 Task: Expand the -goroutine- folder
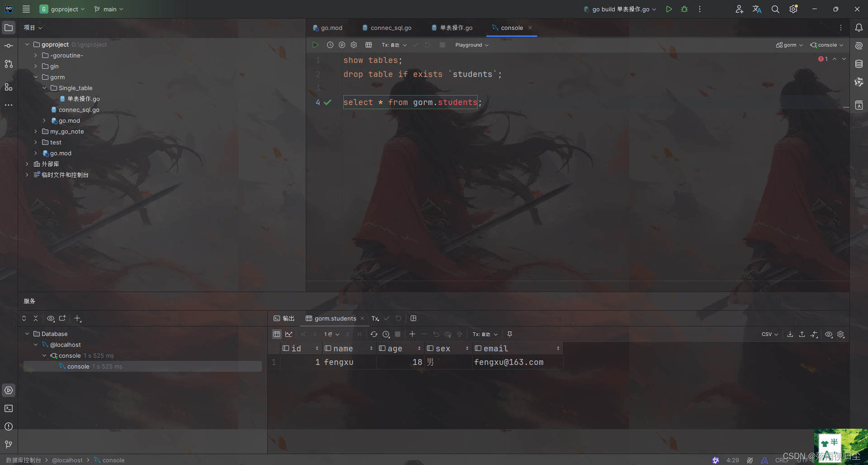[36, 55]
